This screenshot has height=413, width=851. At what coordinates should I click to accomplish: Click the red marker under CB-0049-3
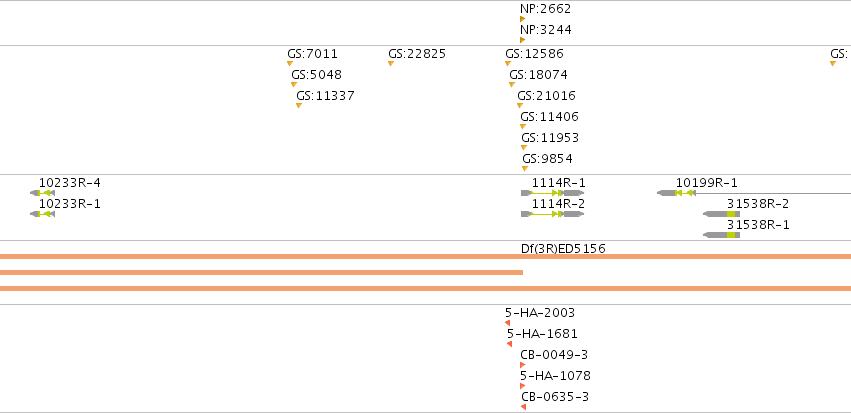pyautogui.click(x=523, y=365)
